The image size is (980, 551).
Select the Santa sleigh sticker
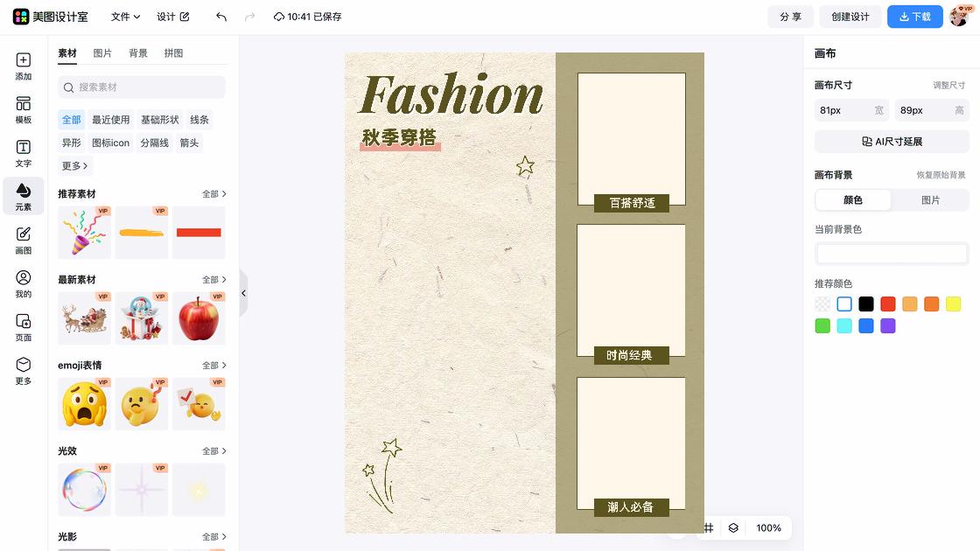pos(84,318)
